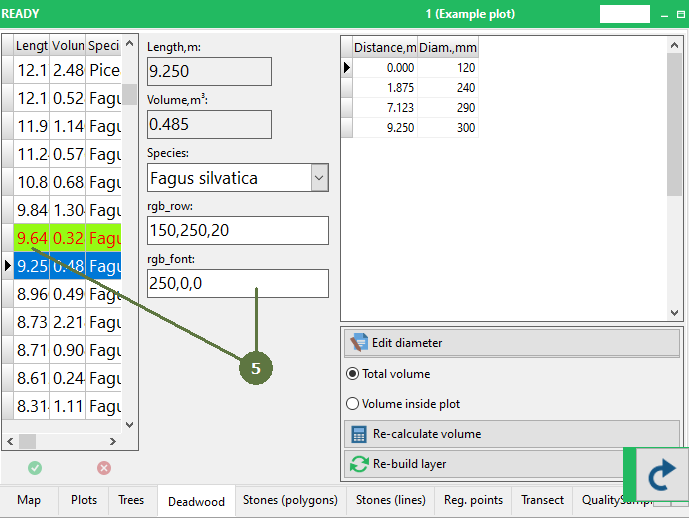Click the blue redo arrow icon
689x518 pixels.
click(661, 476)
